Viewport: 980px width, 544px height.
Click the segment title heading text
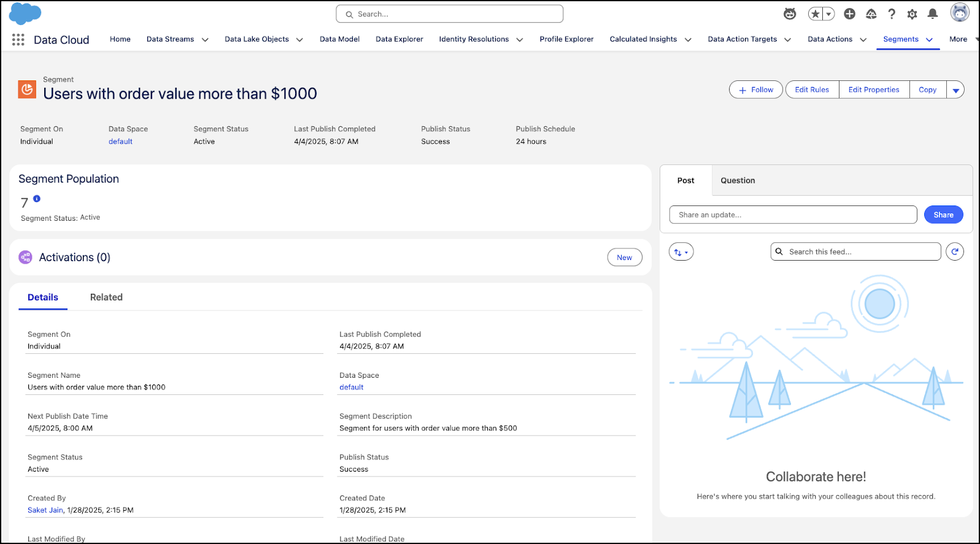point(180,94)
